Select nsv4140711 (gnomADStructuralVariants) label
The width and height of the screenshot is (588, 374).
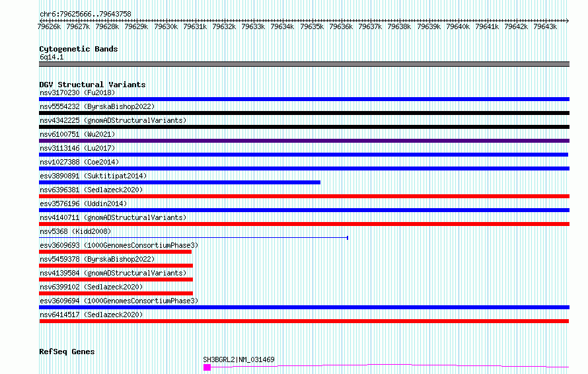113,217
